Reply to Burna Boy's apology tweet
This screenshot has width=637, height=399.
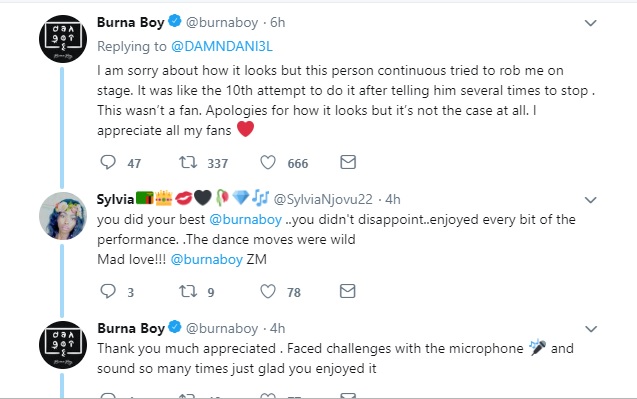tap(108, 163)
